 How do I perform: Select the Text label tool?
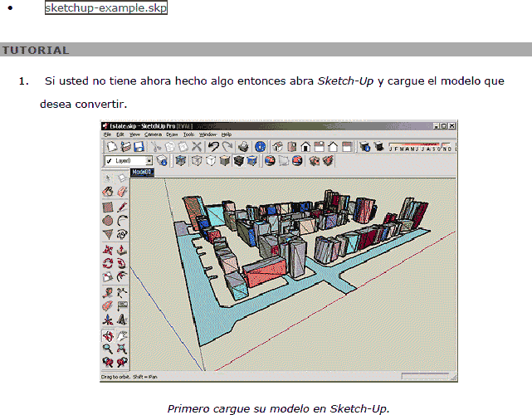pos(122,306)
